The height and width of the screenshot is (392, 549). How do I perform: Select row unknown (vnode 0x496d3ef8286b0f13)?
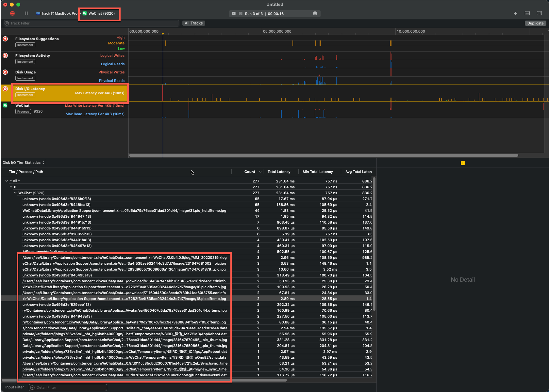[x=187, y=199]
